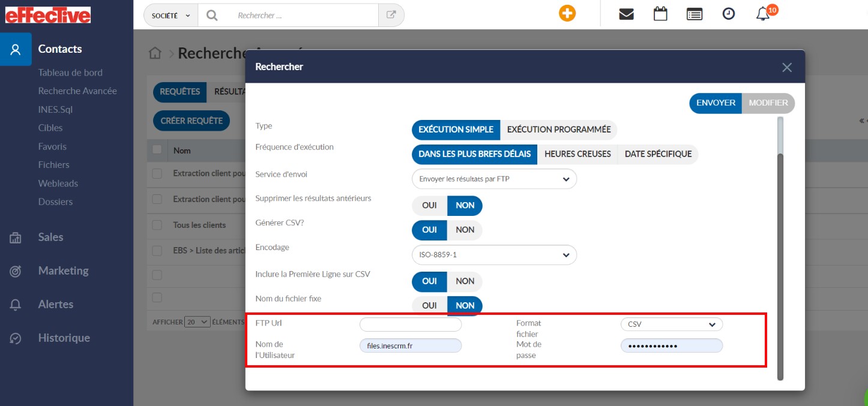Click the Créer Requête button
This screenshot has width=868, height=406.
click(191, 121)
